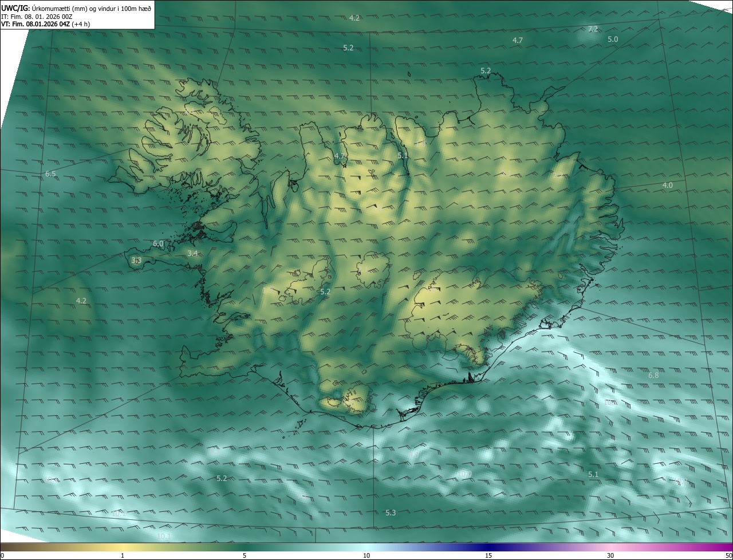Click the 'IT: Fim. 08. 01. 2026 00Z' line
This screenshot has height=560, width=733.
click(x=37, y=17)
